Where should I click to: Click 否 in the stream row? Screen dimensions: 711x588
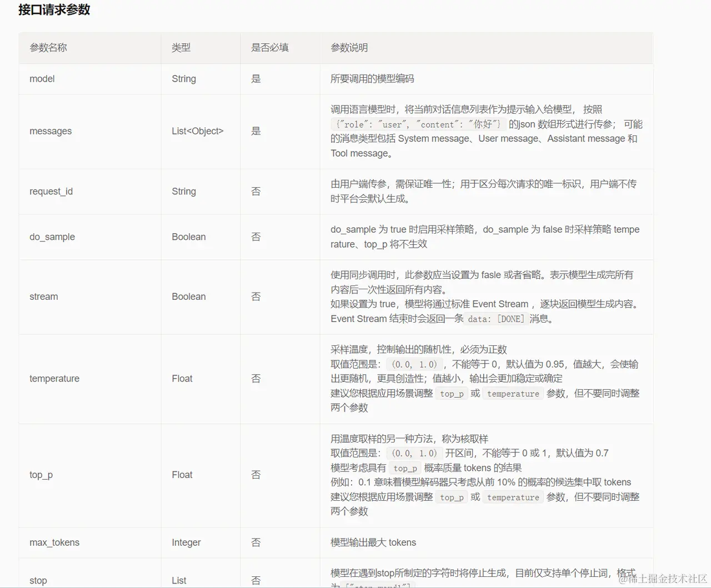(256, 296)
